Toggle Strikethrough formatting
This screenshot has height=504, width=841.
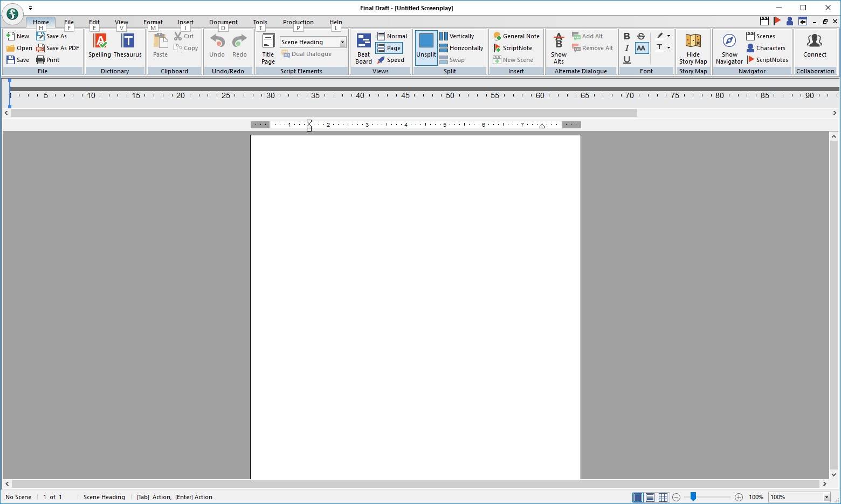coord(641,36)
